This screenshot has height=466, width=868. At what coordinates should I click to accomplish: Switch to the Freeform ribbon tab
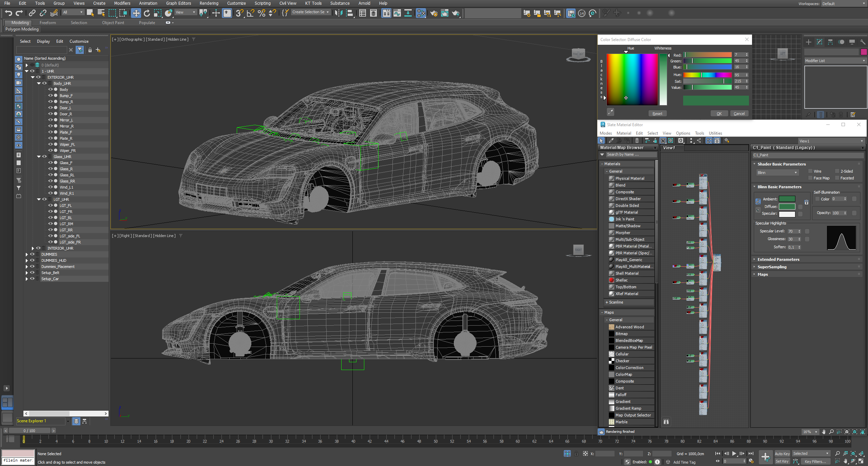click(47, 23)
